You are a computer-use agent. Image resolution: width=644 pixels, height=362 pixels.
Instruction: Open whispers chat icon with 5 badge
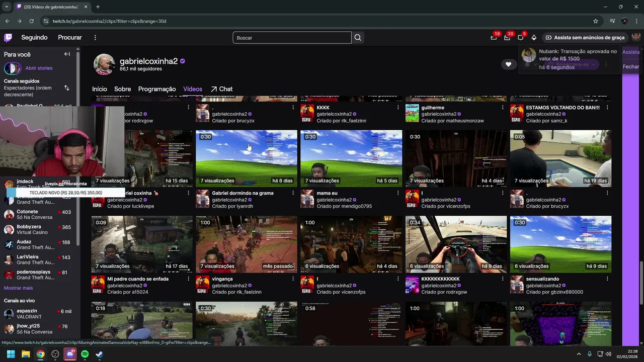(520, 38)
